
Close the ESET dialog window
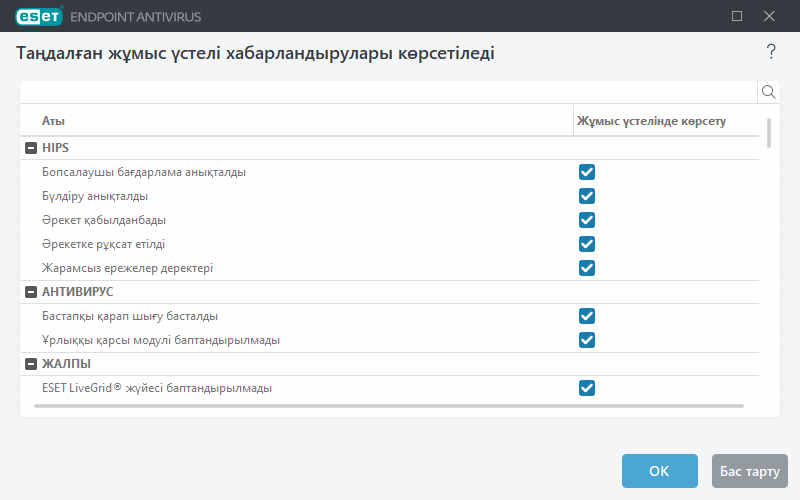tap(769, 16)
